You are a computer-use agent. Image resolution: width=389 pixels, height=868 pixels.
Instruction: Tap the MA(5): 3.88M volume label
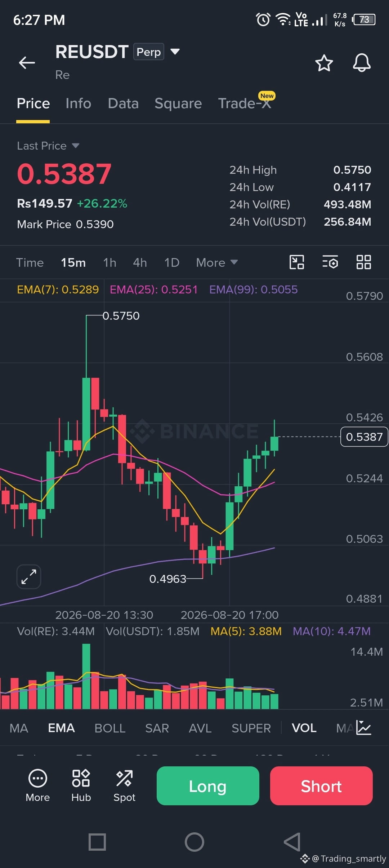[246, 631]
